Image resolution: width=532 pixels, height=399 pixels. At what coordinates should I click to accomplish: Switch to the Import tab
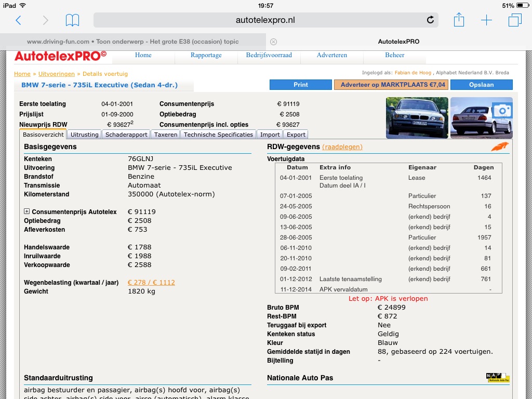tap(270, 135)
